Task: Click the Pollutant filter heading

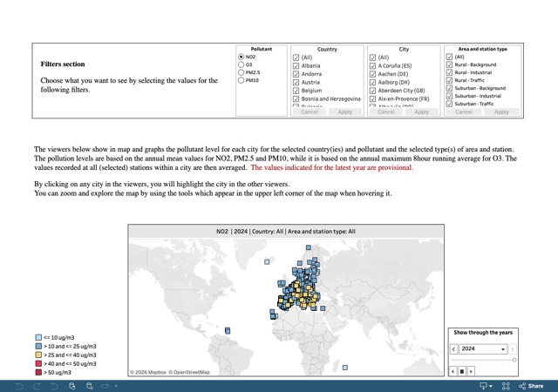Action: click(x=262, y=49)
